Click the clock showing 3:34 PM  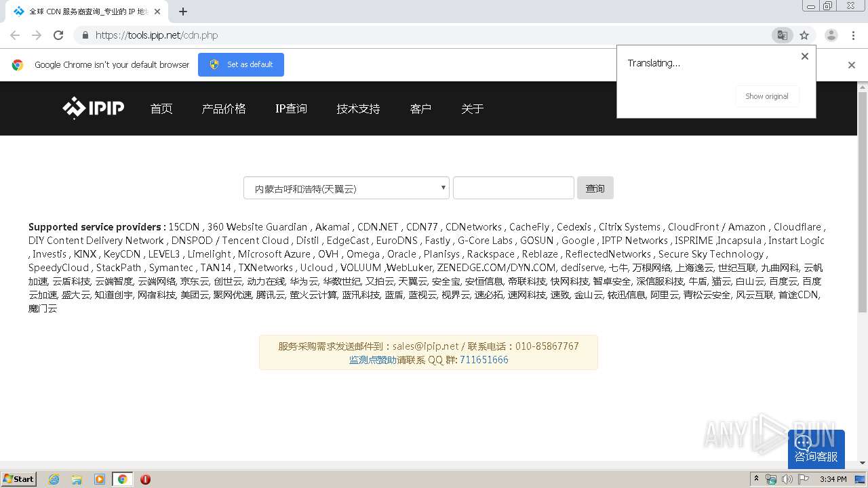click(x=833, y=479)
